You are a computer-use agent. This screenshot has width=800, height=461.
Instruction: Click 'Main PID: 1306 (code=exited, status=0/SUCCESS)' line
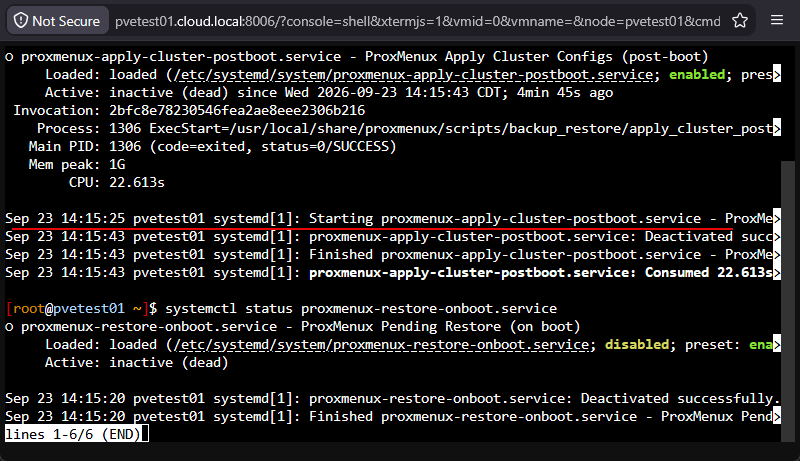click(x=212, y=147)
